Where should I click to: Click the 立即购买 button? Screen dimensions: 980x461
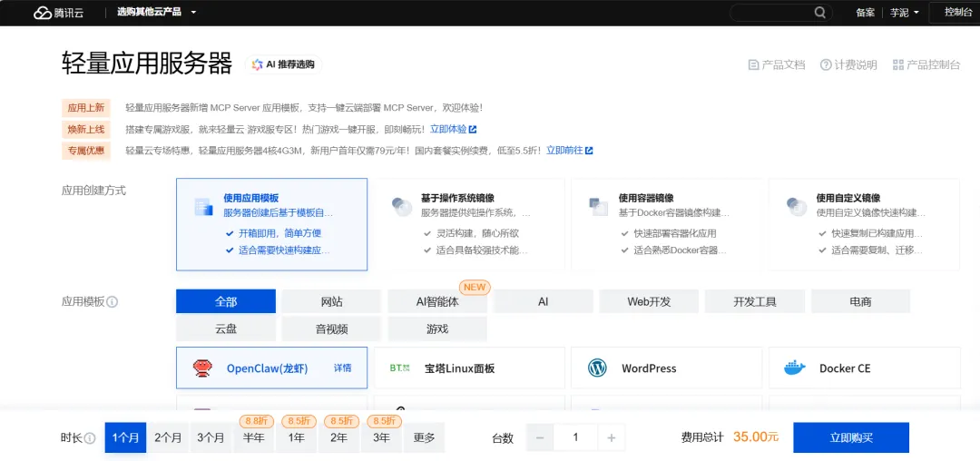click(x=851, y=437)
